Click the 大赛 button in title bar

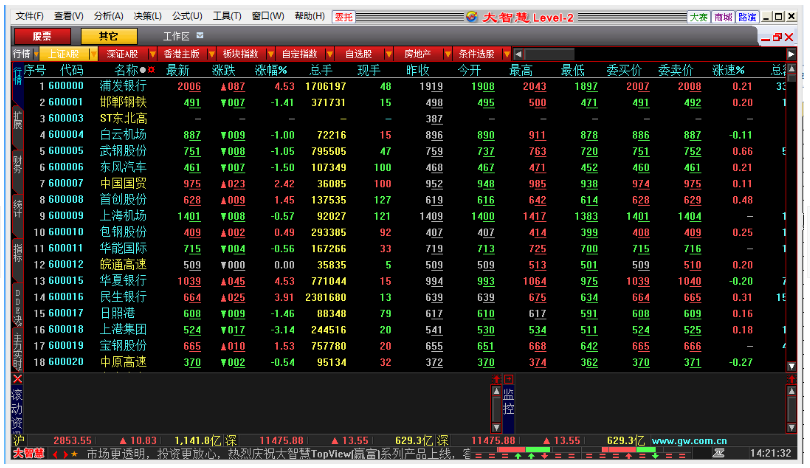pos(698,17)
